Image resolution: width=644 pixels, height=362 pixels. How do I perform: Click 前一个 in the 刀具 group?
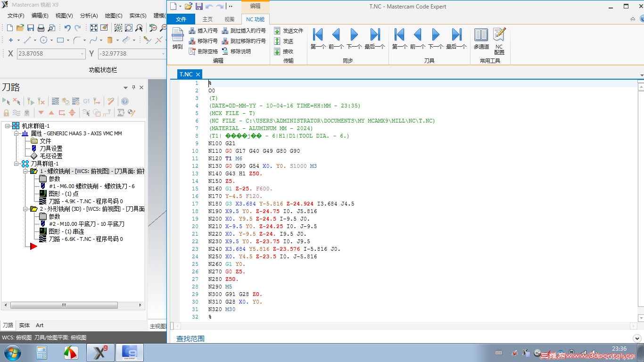pyautogui.click(x=417, y=38)
